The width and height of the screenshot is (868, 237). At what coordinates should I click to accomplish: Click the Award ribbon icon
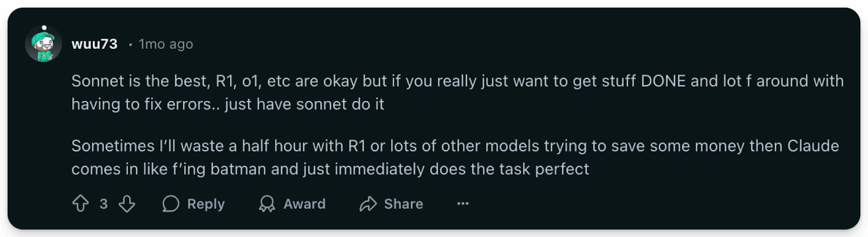pos(267,204)
